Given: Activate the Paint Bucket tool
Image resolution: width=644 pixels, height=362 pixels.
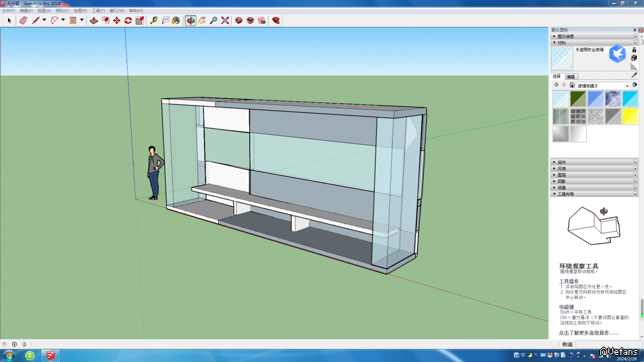Looking at the screenshot, I should 176,21.
